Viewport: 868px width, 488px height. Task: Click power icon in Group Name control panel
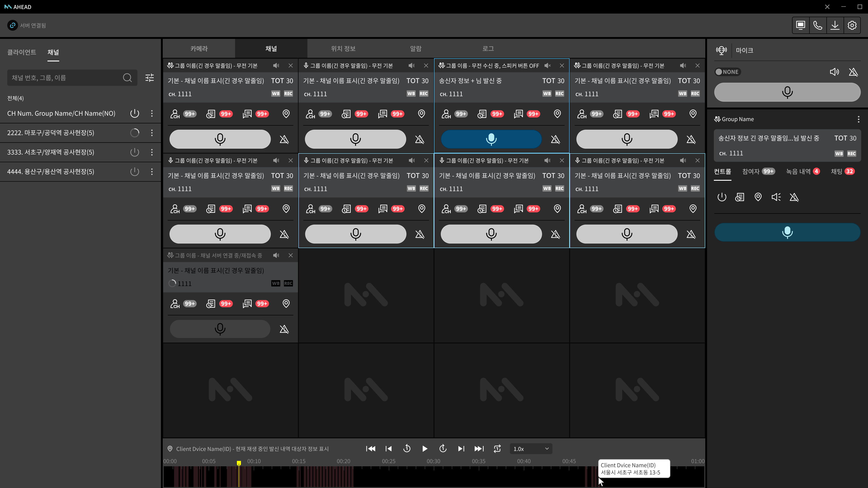tap(722, 197)
